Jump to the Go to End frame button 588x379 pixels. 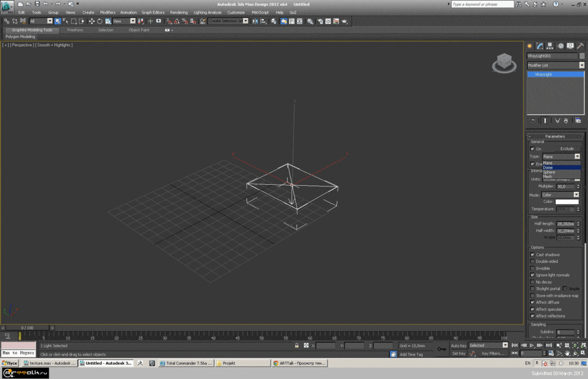tap(549, 345)
